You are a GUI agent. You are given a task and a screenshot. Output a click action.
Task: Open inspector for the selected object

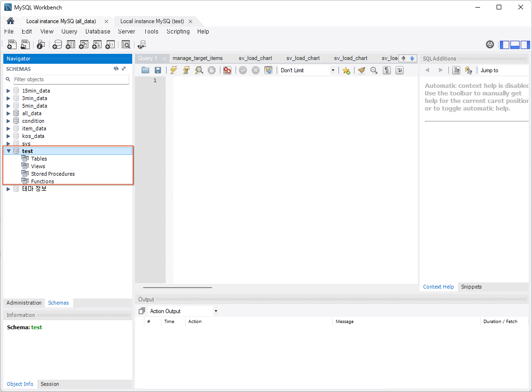point(41,44)
